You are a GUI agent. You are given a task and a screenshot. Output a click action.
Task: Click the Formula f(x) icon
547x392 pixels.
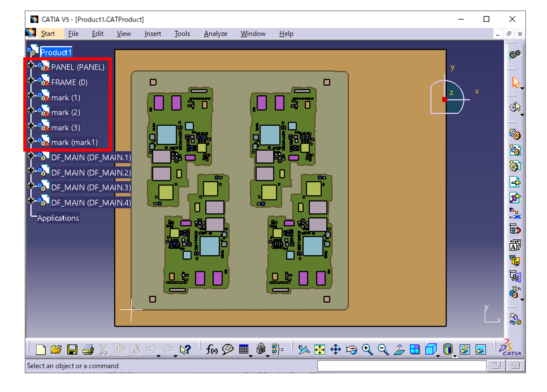212,349
